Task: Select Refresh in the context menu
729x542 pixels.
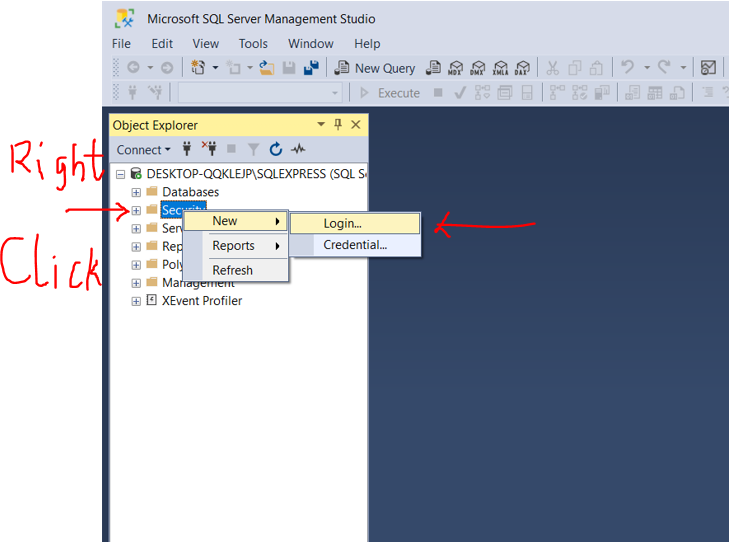Action: [236, 270]
